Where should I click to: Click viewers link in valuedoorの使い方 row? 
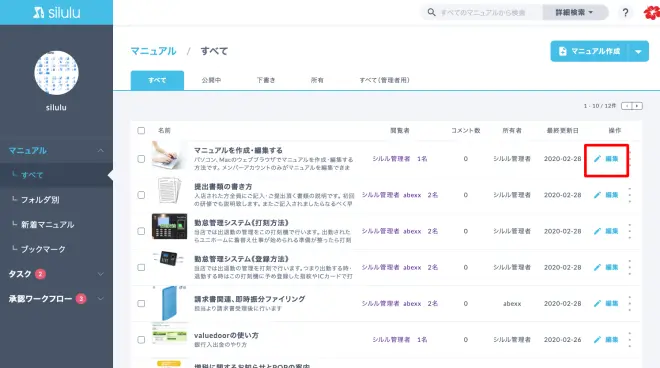pos(400,340)
